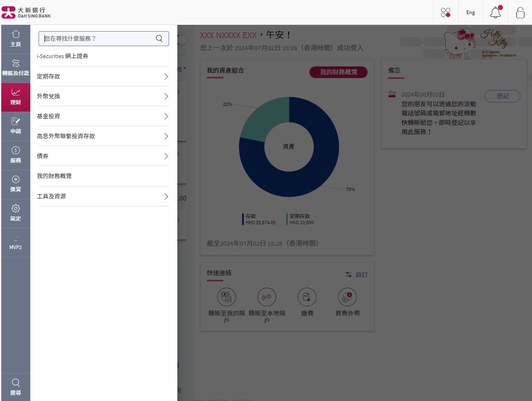Open the 主頁 home sidebar icon
The width and height of the screenshot is (532, 401).
(x=15, y=39)
